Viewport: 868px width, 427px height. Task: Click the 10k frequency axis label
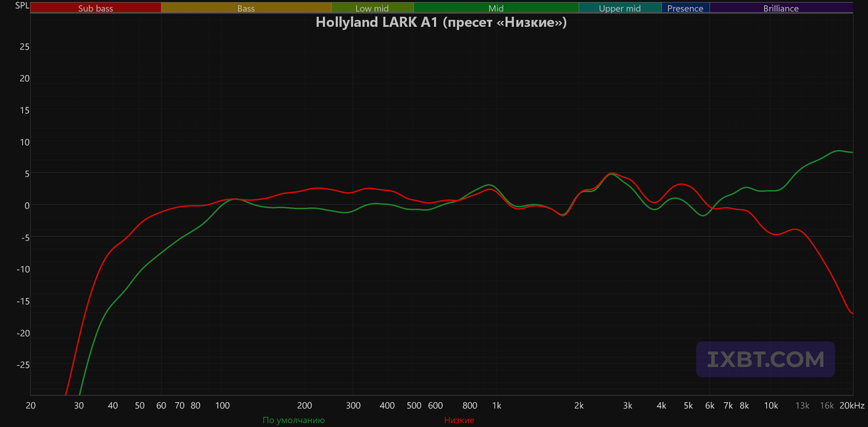click(x=771, y=406)
